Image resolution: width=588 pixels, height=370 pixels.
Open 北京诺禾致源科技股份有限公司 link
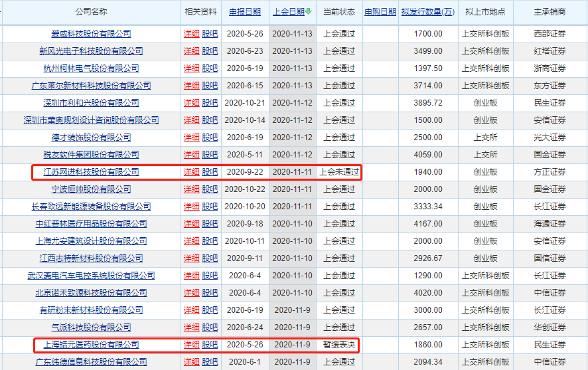pos(91,293)
